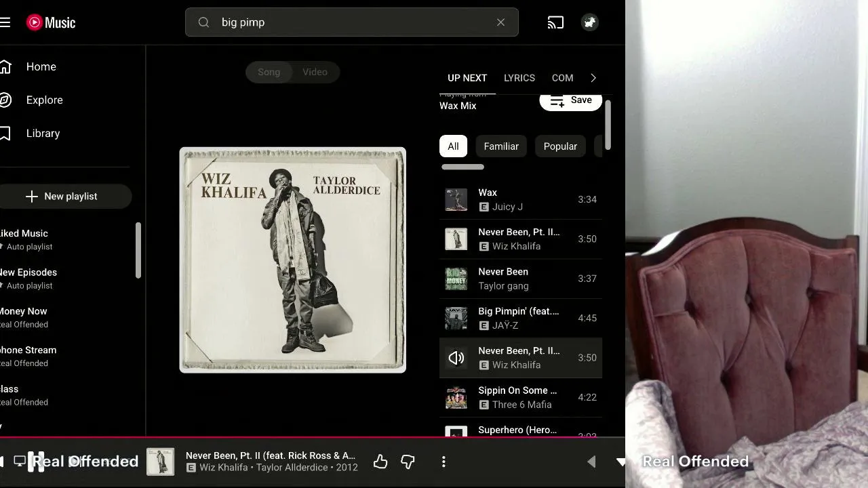This screenshot has width=868, height=488.
Task: Play the first Never Been, Pt. II
Action: [521, 239]
